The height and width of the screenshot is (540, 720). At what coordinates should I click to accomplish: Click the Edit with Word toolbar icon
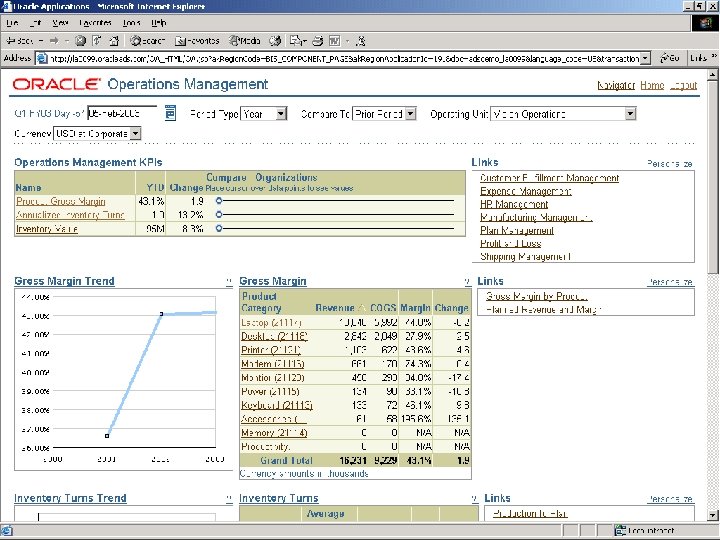pos(335,41)
